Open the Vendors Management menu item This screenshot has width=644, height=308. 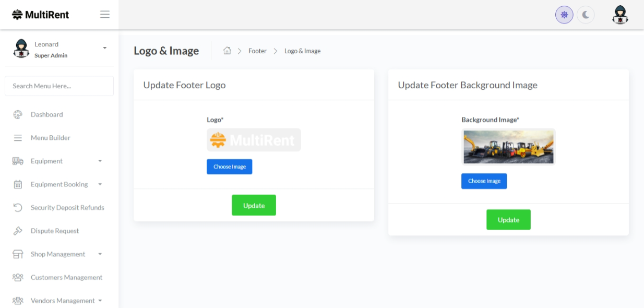63,301
